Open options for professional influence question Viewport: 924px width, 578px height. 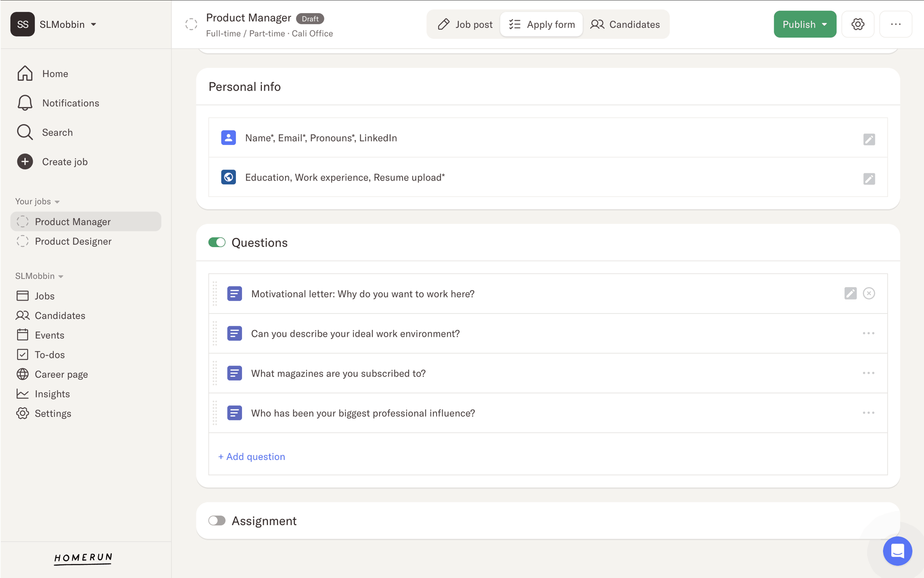pos(869,413)
